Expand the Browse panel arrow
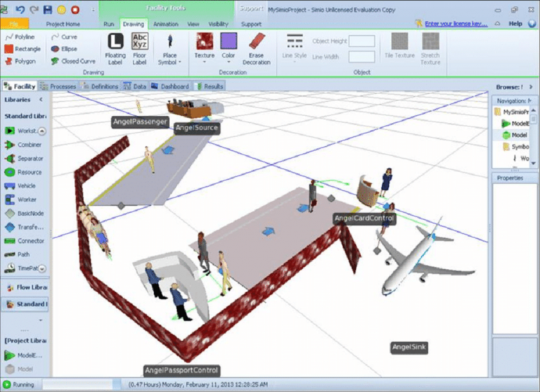 tap(522, 87)
